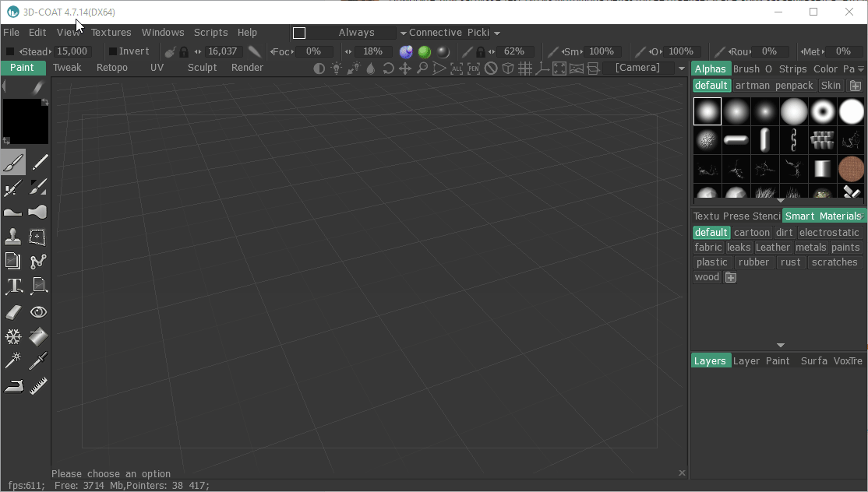Select the Eraser tool
Viewport: 868px width, 492px height.
point(12,312)
